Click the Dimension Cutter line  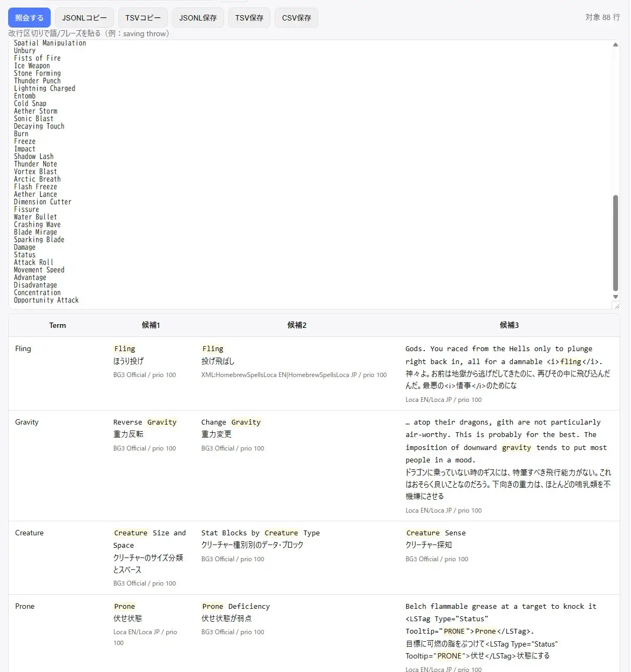pos(43,201)
